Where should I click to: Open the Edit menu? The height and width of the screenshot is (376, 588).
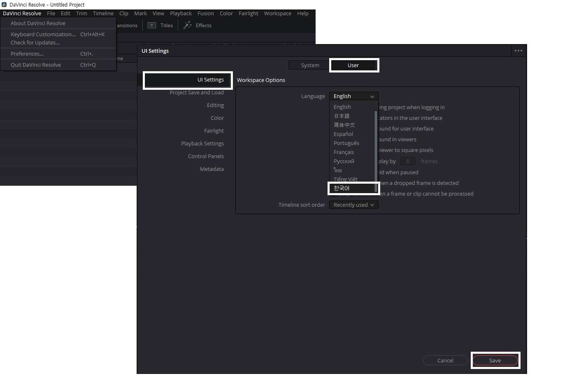[65, 13]
